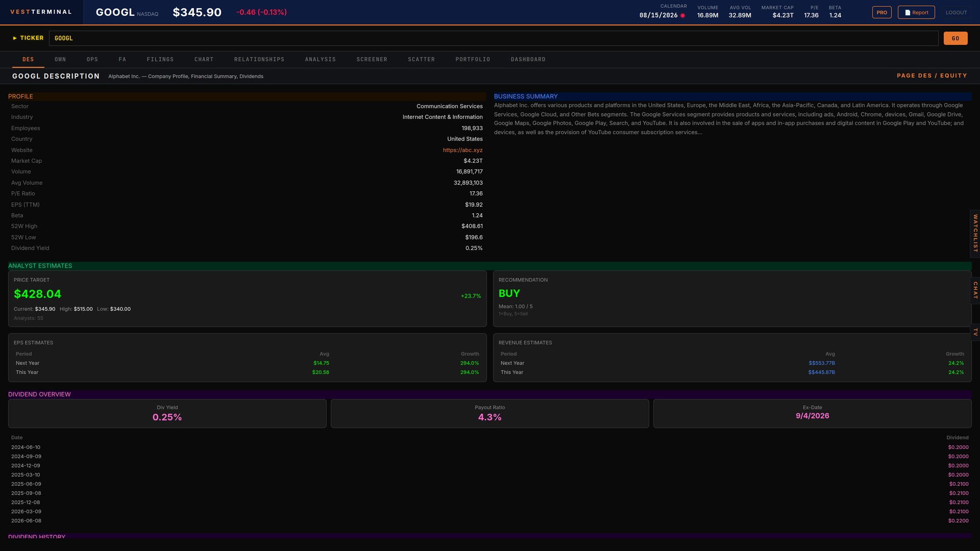Click the Report document icon

pyautogui.click(x=908, y=13)
